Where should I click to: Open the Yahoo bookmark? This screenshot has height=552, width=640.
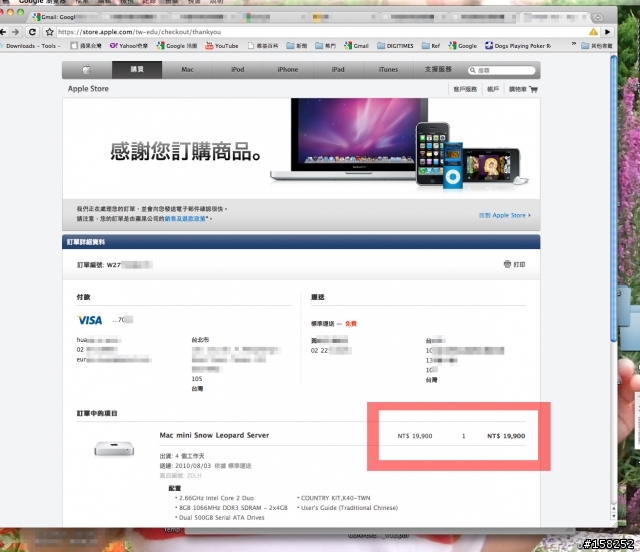click(x=129, y=46)
